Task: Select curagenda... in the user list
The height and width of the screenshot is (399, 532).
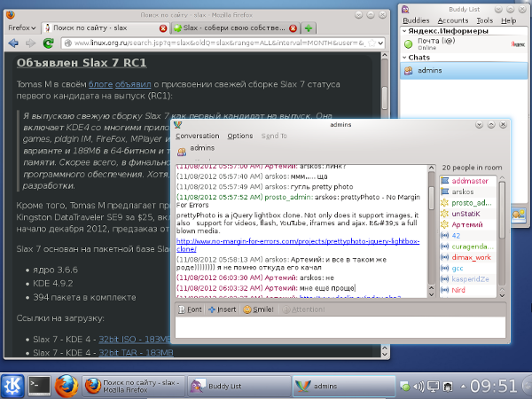Action: [x=468, y=246]
